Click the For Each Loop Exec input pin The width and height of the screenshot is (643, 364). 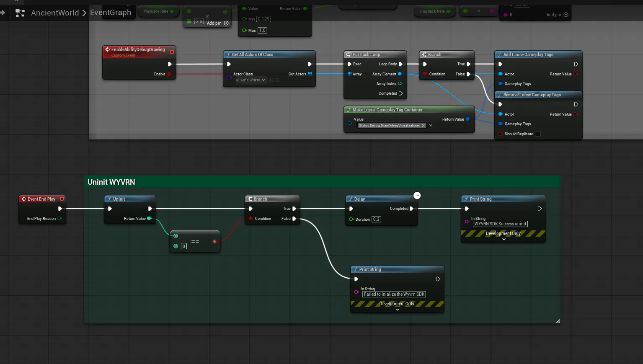(349, 64)
